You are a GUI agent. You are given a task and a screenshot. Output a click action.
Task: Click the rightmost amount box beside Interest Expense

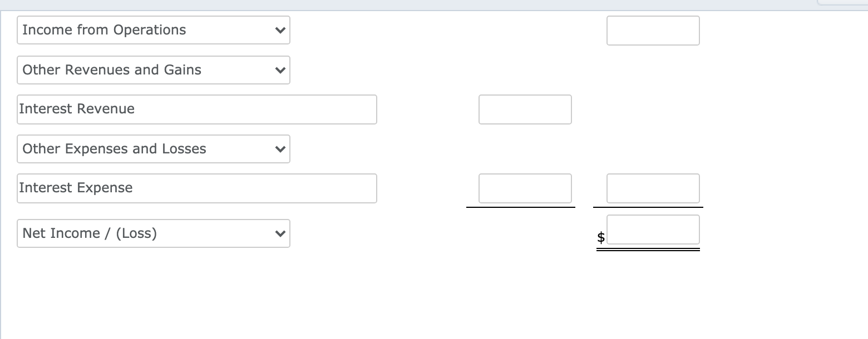653,188
